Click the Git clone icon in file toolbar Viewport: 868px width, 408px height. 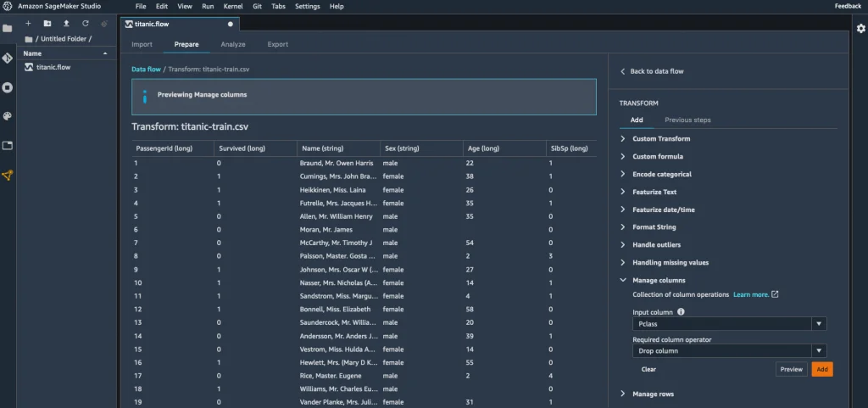tap(104, 23)
